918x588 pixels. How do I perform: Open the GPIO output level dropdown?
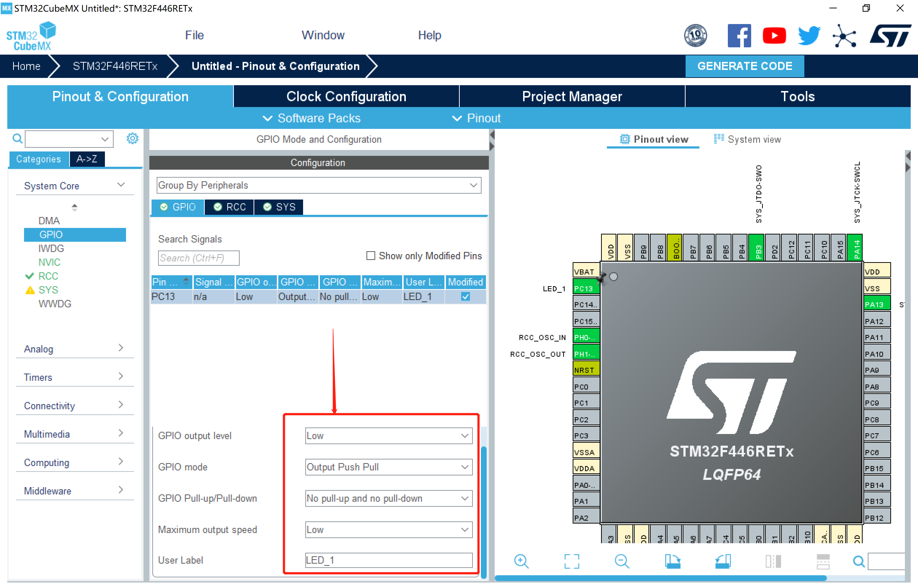pyautogui.click(x=388, y=436)
